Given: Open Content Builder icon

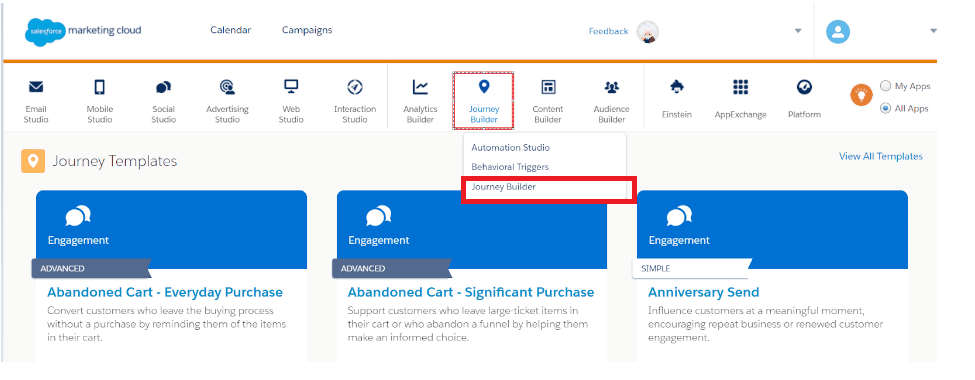Looking at the screenshot, I should click(x=548, y=87).
